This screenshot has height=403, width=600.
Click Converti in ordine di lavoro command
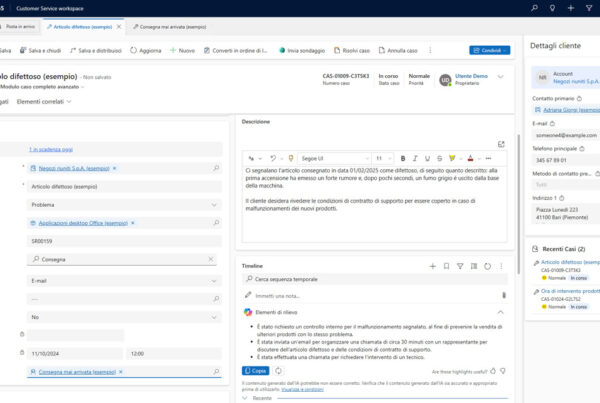coord(235,51)
